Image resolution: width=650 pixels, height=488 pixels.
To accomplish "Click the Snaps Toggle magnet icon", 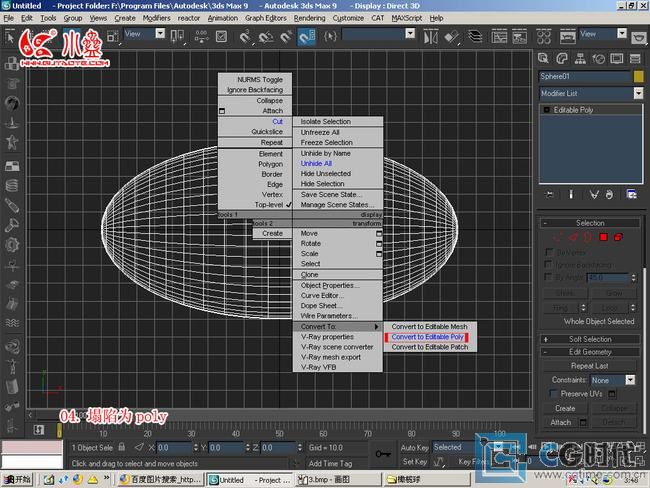I will click(245, 37).
